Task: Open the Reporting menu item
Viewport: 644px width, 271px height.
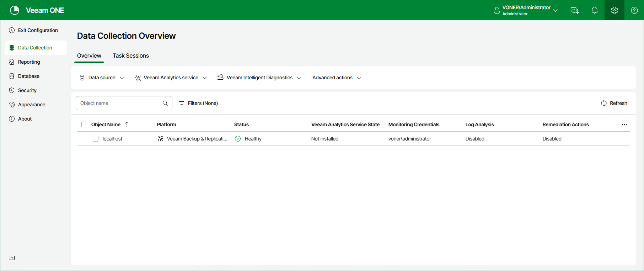Action: click(x=36, y=62)
